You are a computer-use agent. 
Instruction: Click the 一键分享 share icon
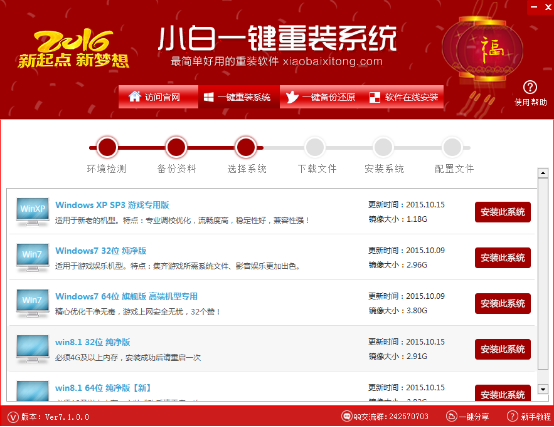(451, 416)
